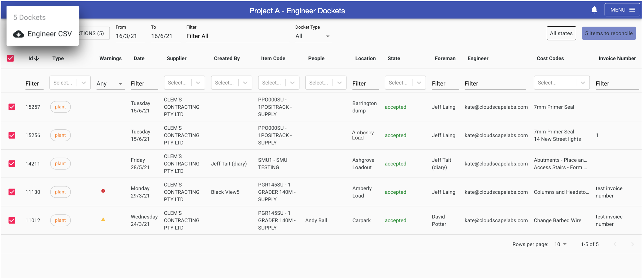Click the download cloud icon beside Engineer CSV
Viewport: 644px width, 278px height.
(18, 34)
